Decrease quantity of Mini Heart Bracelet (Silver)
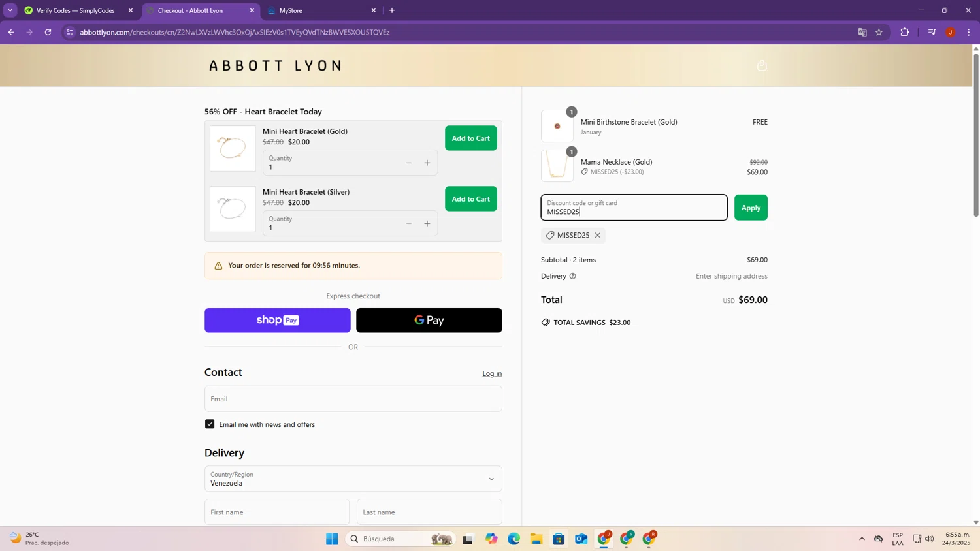 coord(409,223)
